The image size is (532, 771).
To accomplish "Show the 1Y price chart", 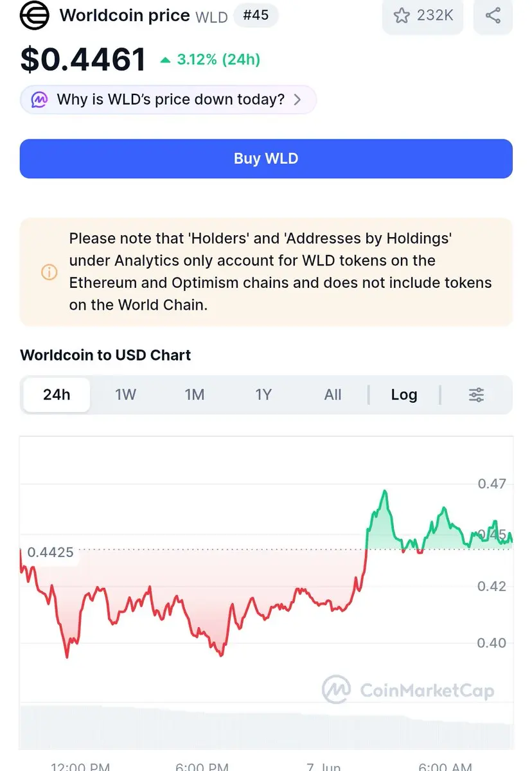I will (263, 394).
